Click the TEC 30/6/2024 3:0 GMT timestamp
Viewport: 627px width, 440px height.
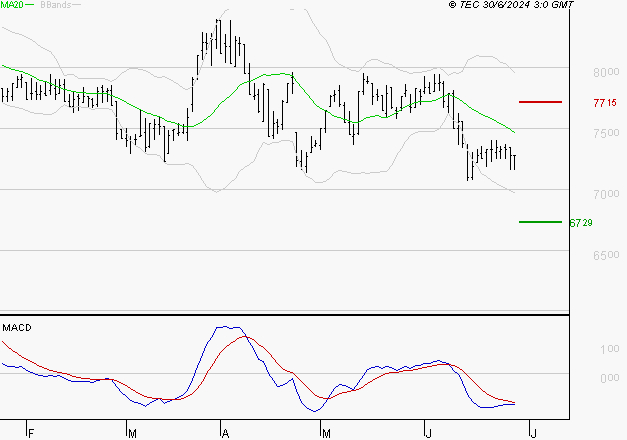(511, 5)
